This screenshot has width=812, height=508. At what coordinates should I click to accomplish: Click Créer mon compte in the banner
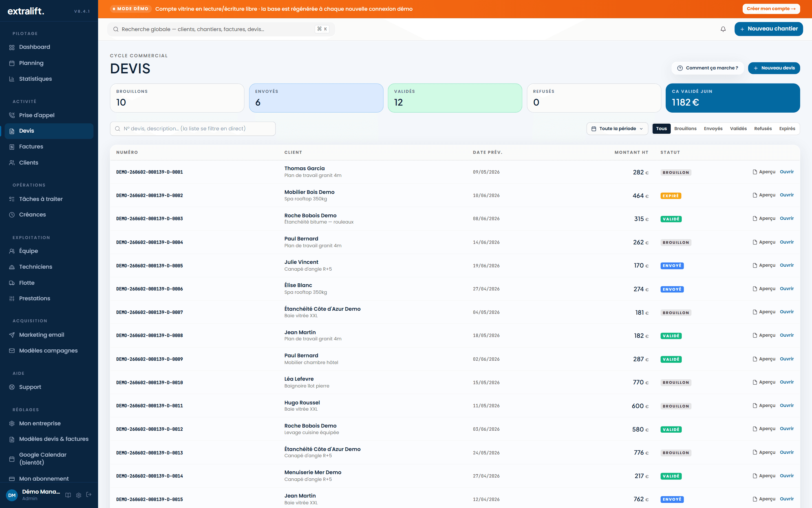click(x=771, y=9)
